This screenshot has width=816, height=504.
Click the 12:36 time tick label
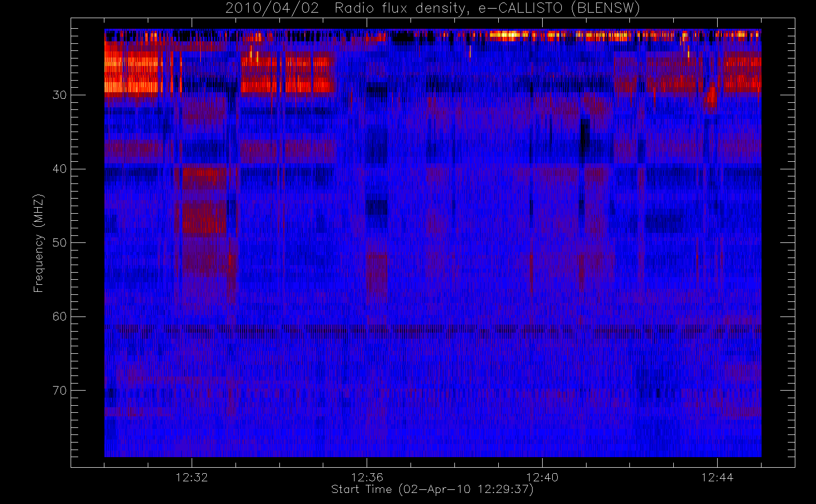[x=367, y=477]
